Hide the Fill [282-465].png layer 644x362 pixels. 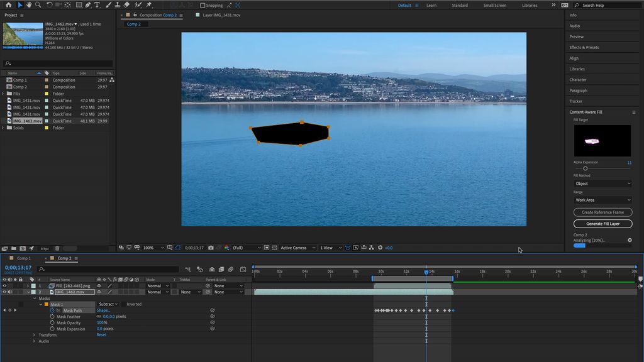4,286
